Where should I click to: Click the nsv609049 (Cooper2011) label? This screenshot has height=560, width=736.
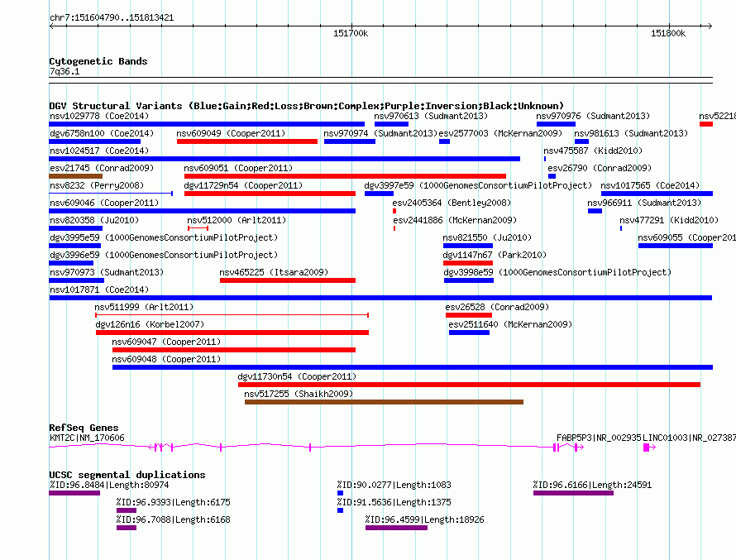(231, 133)
